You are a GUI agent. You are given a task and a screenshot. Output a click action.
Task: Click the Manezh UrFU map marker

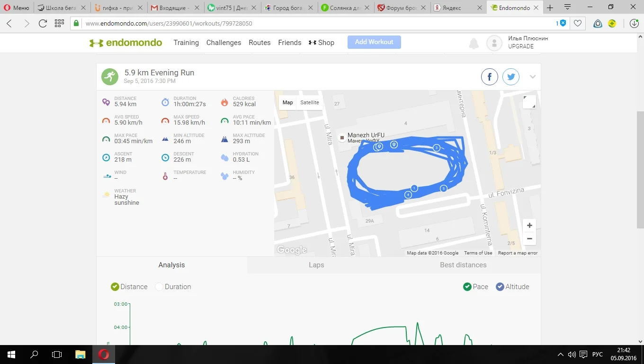click(342, 137)
